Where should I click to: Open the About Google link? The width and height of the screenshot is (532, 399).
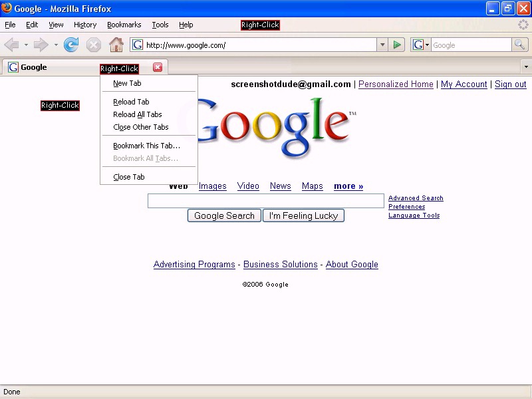tap(352, 264)
